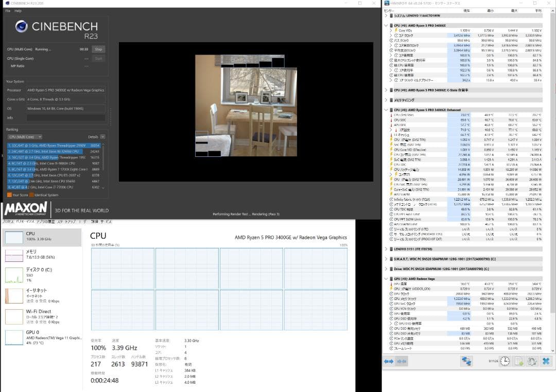
Task: Click the HWiNFO network computers icon
Action: click(x=467, y=361)
